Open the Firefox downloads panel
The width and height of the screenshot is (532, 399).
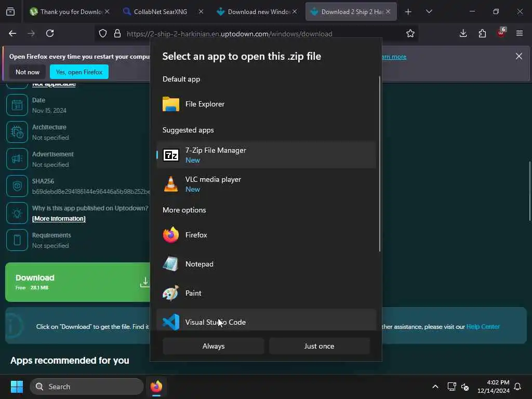(x=463, y=33)
